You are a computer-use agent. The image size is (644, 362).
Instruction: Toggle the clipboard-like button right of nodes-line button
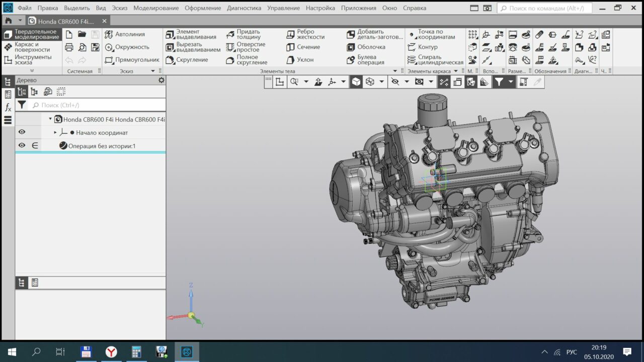tap(457, 82)
